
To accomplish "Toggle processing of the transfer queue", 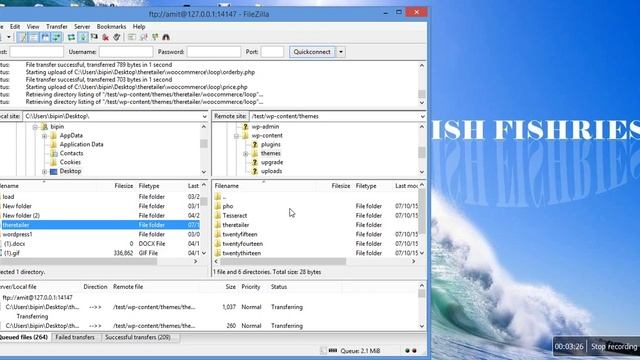I will pyautogui.click(x=83, y=38).
